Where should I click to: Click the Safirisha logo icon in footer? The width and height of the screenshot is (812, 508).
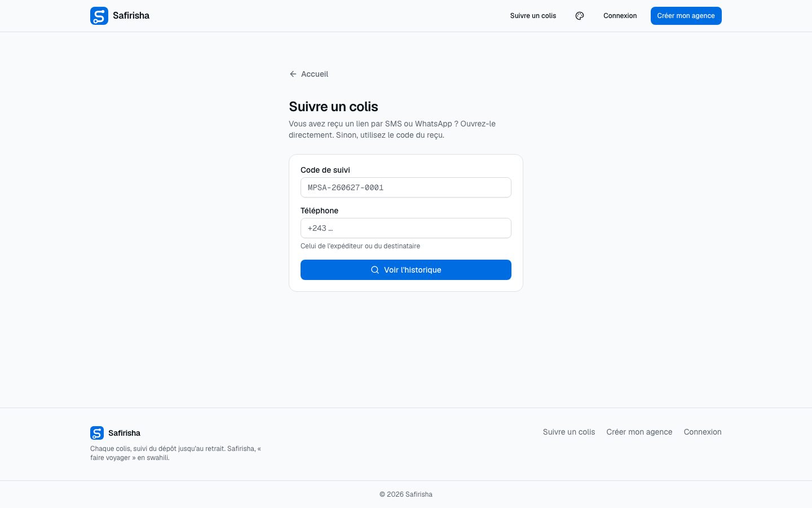97,433
